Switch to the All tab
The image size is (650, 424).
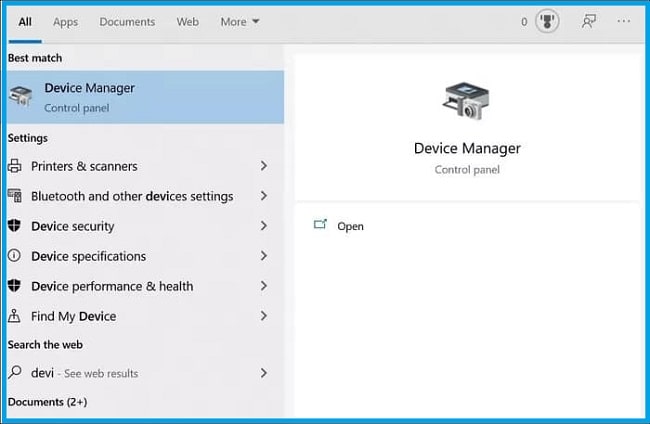(x=25, y=22)
